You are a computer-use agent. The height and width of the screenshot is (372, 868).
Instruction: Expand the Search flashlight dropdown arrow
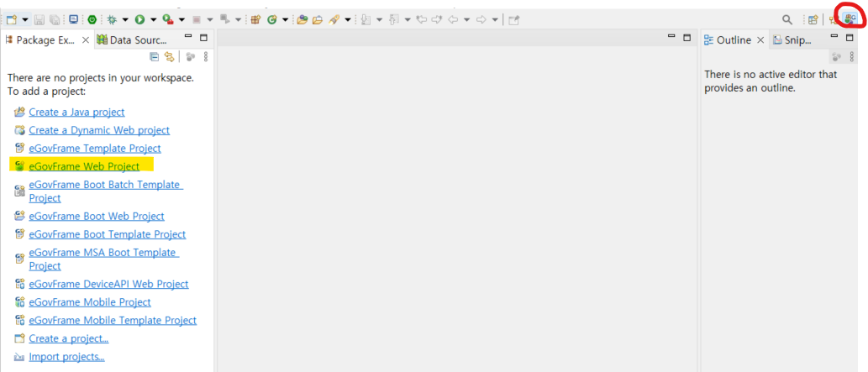[348, 19]
